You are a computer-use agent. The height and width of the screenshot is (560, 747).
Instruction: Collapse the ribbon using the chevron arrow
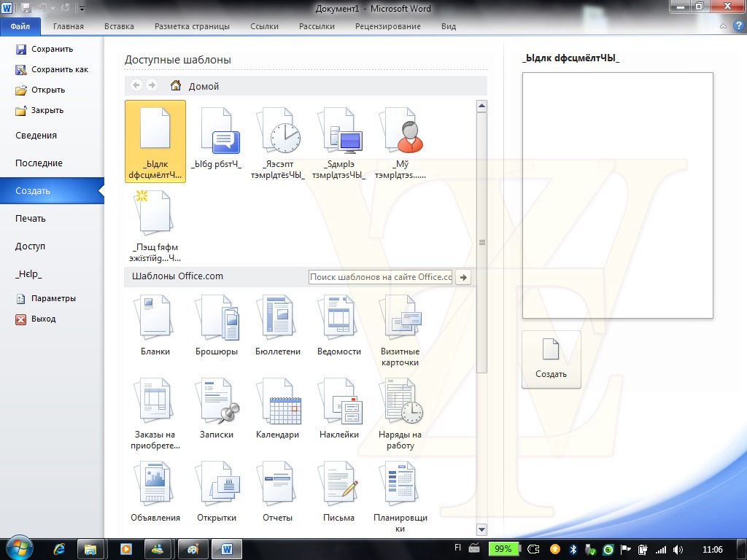pyautogui.click(x=723, y=26)
